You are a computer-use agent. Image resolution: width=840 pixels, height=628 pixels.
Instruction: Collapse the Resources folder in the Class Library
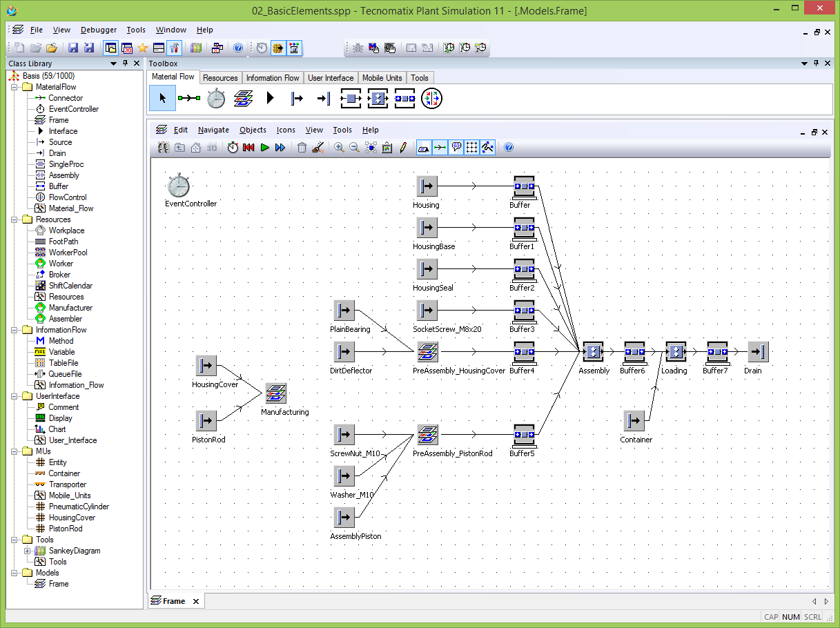tap(14, 219)
